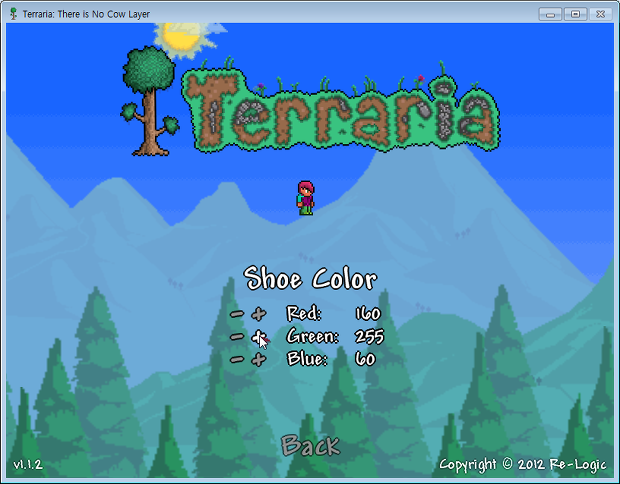Minimize the Terraria window

(550, 14)
